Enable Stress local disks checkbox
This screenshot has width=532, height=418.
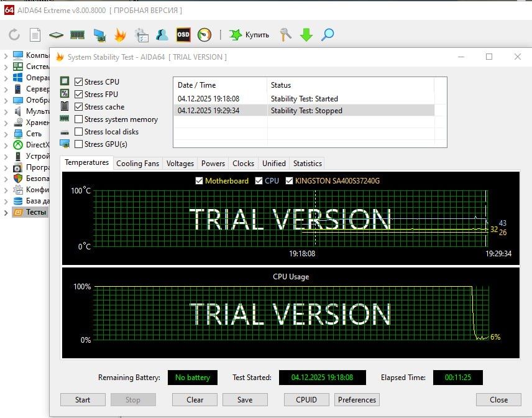(x=78, y=132)
